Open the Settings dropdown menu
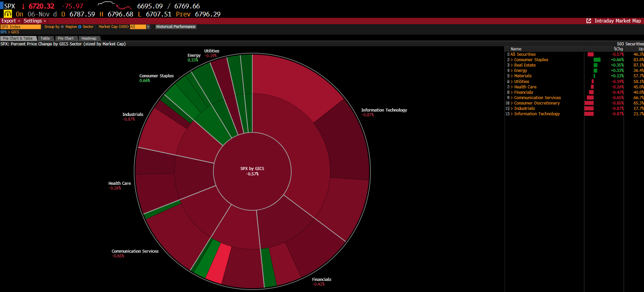Image resolution: width=644 pixels, height=292 pixels. (x=35, y=21)
